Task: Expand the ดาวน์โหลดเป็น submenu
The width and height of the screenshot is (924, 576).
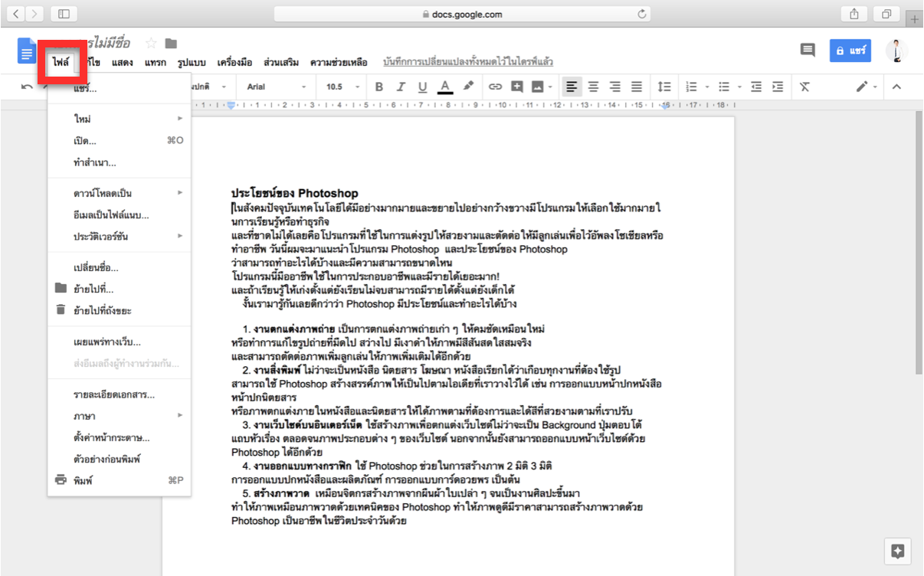Action: pyautogui.click(x=120, y=193)
